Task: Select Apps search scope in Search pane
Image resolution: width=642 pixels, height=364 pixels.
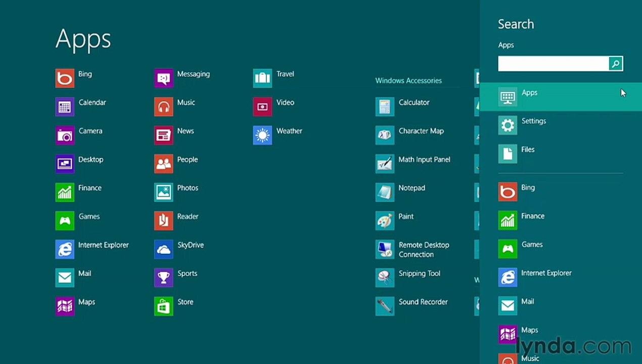Action: pos(561,97)
